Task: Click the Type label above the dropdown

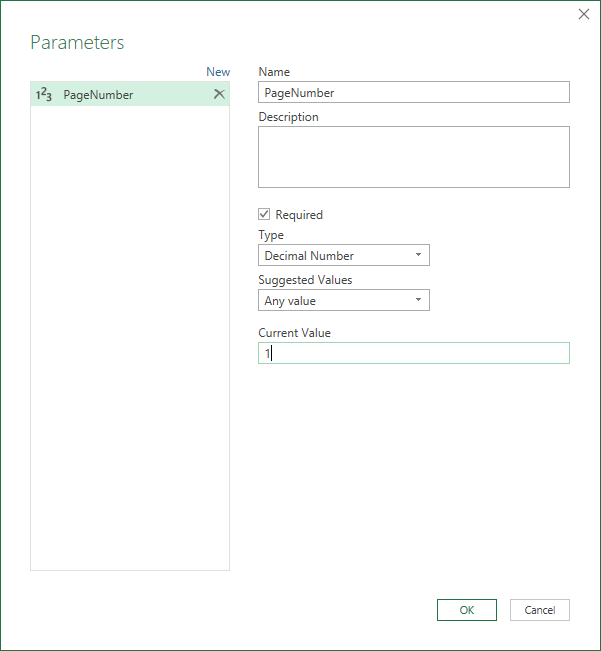Action: tap(271, 235)
